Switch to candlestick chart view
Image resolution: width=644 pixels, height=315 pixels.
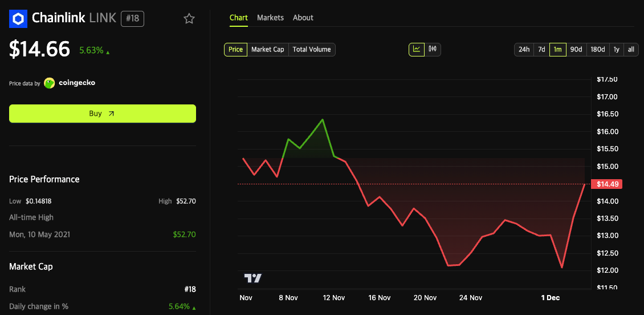click(x=433, y=50)
